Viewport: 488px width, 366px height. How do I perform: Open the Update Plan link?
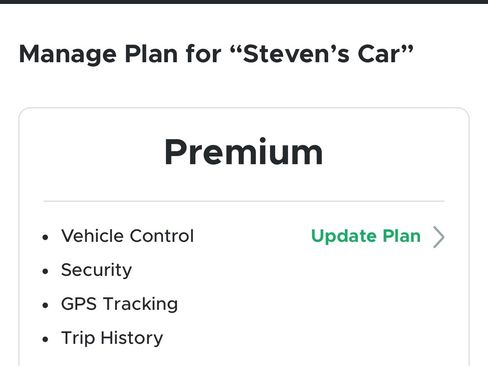tap(366, 236)
